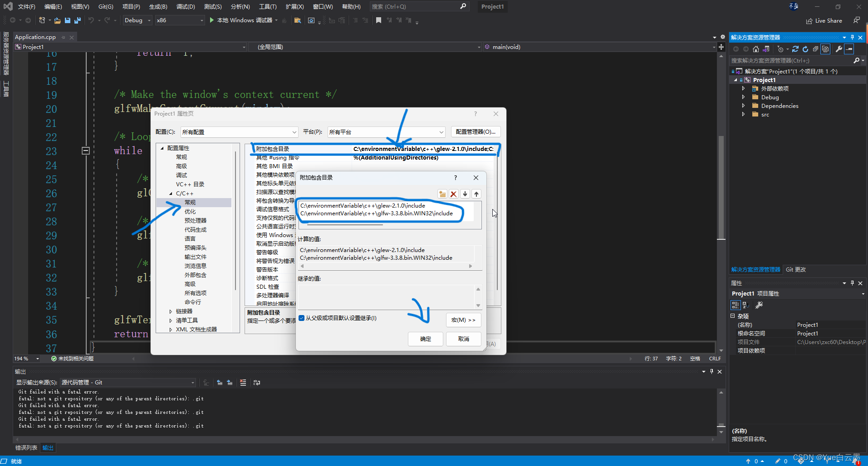868x466 pixels.
Task: Click the 配置管理器(O)... button
Action: click(x=476, y=132)
